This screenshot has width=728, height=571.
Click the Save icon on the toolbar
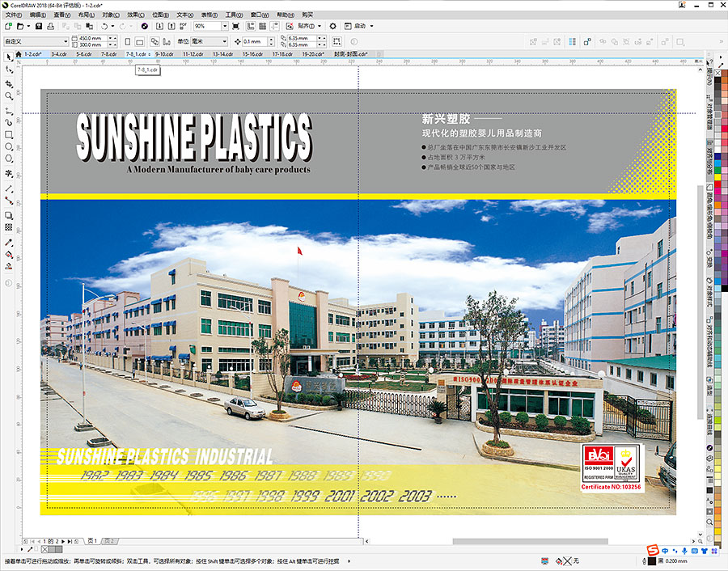pos(38,27)
